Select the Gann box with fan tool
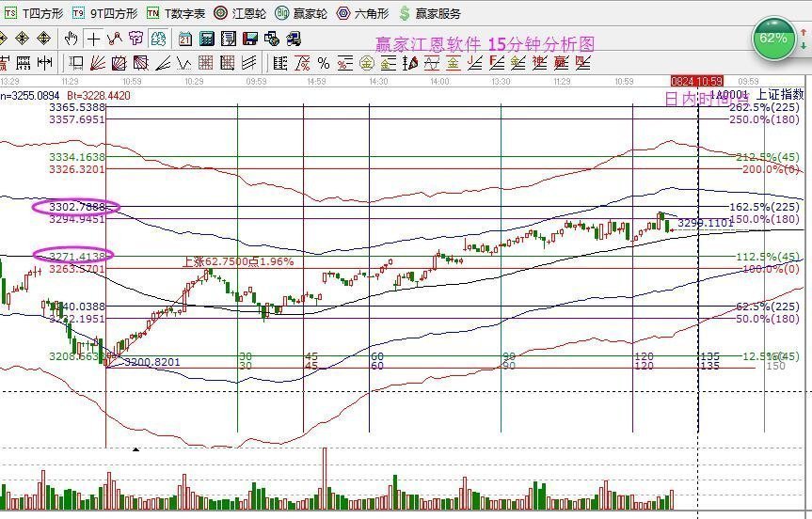812x519 pixels. [x=119, y=63]
